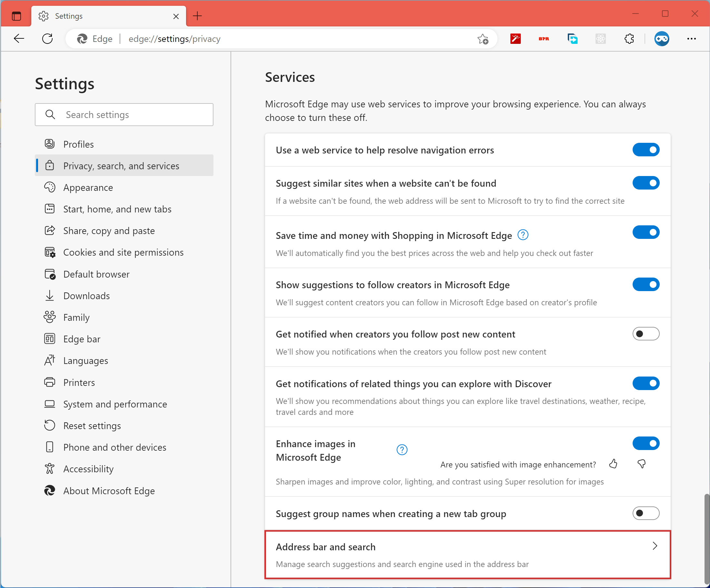Open Share, copy and paste settings
Screen dimensions: 710x588
(x=124, y=230)
